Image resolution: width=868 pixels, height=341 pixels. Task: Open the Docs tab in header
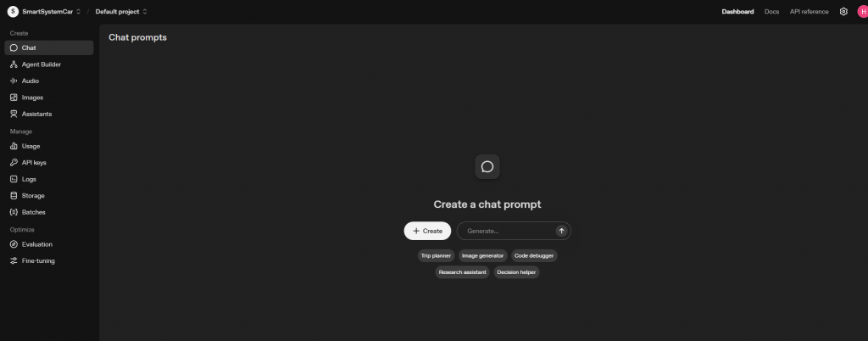point(771,12)
